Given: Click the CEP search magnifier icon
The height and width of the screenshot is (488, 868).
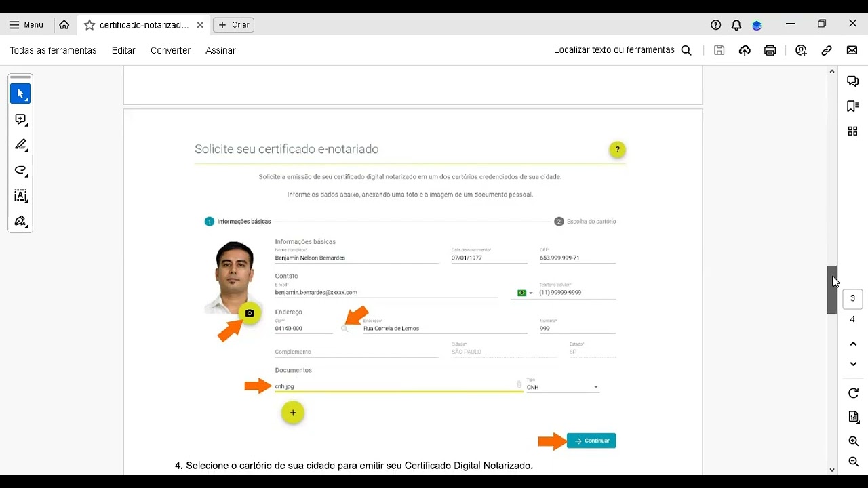Looking at the screenshot, I should coord(344,329).
